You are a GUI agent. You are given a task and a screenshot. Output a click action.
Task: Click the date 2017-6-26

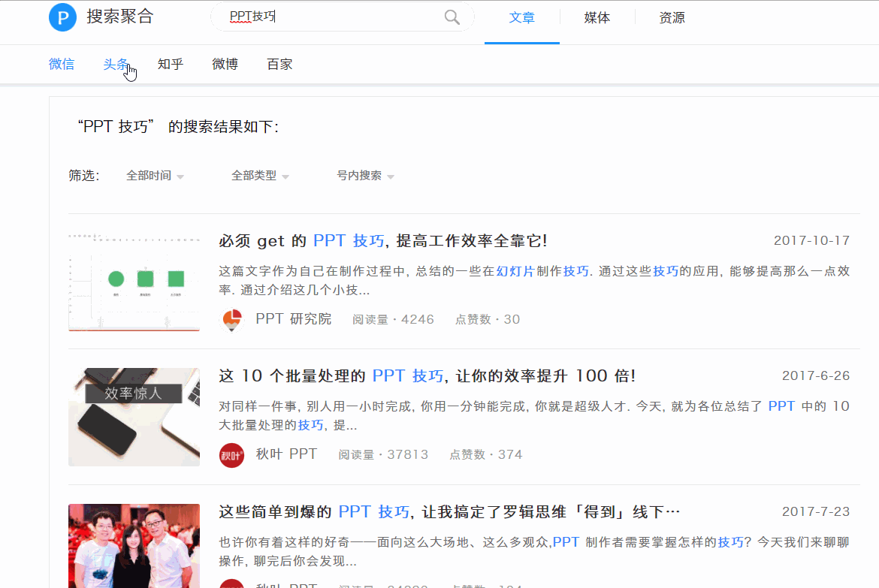[816, 375]
